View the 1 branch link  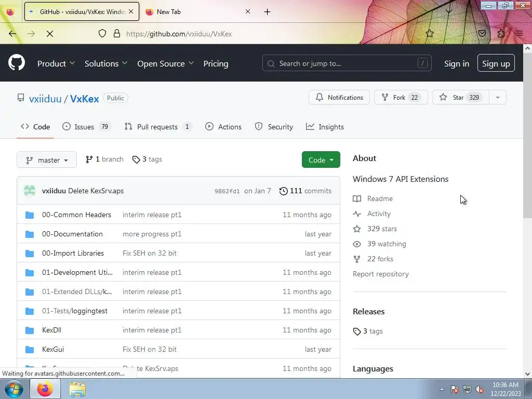(x=104, y=159)
